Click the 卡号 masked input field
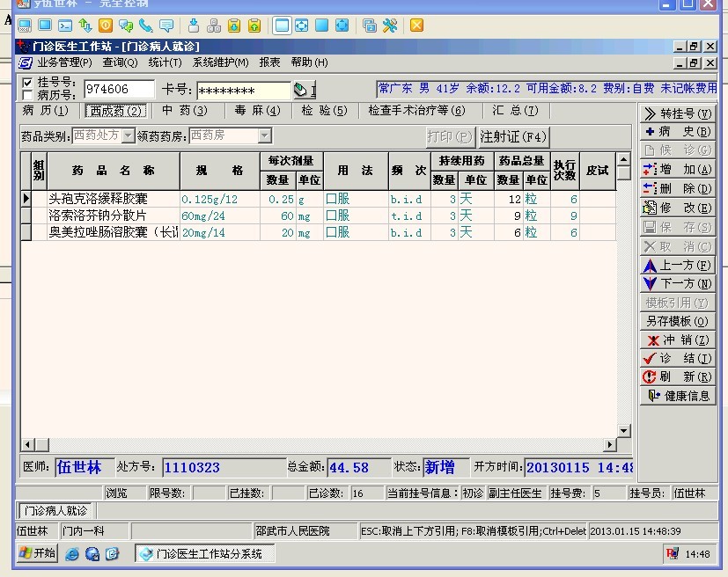 click(244, 91)
